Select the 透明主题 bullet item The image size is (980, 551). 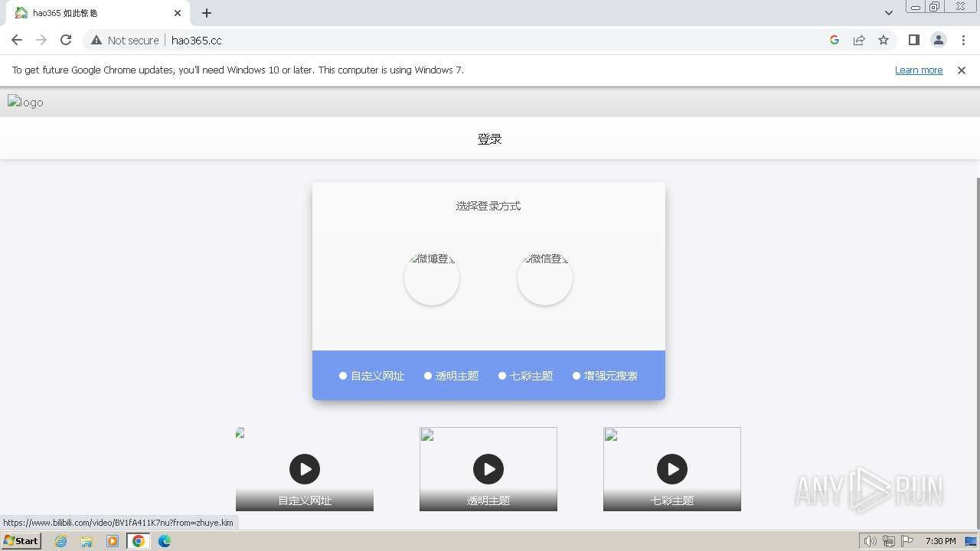452,376
